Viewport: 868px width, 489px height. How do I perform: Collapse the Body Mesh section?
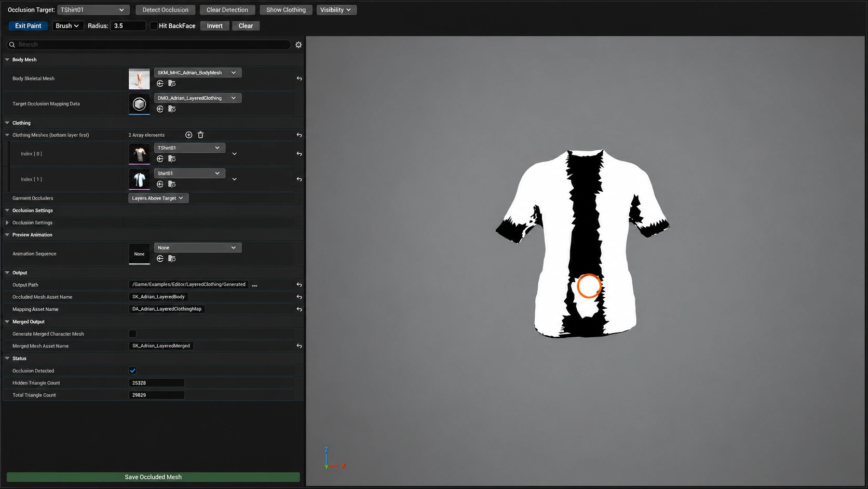point(7,60)
